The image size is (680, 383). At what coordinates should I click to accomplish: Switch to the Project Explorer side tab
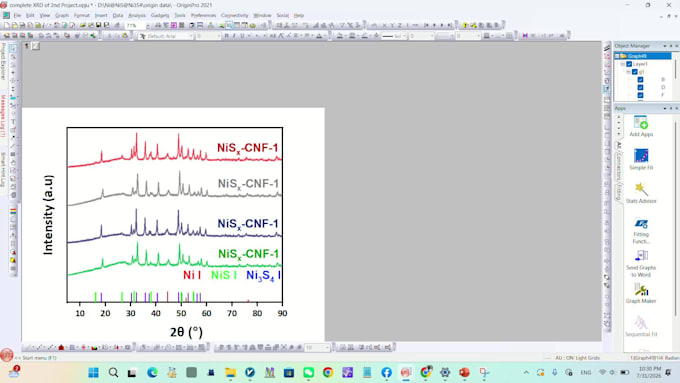click(x=3, y=61)
